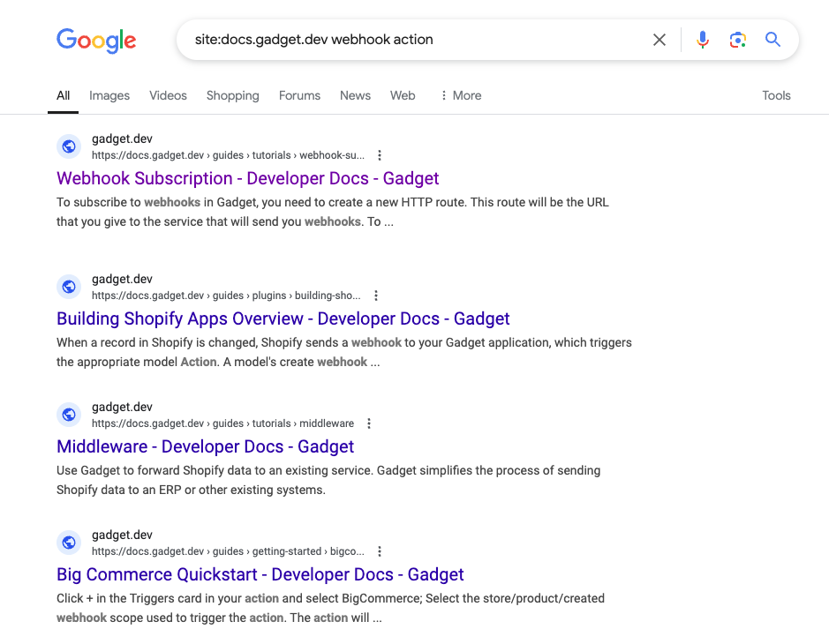Click the Google logo
The height and width of the screenshot is (644, 829).
click(96, 41)
